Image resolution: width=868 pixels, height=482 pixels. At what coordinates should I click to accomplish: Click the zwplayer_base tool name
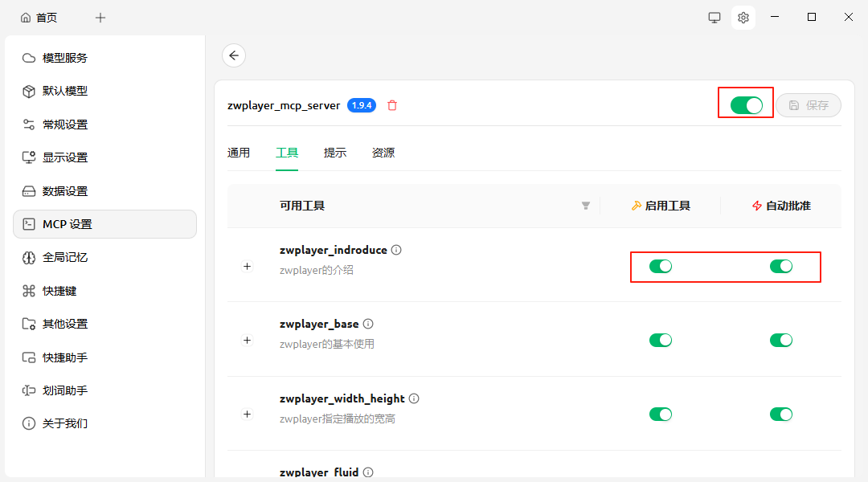point(319,324)
